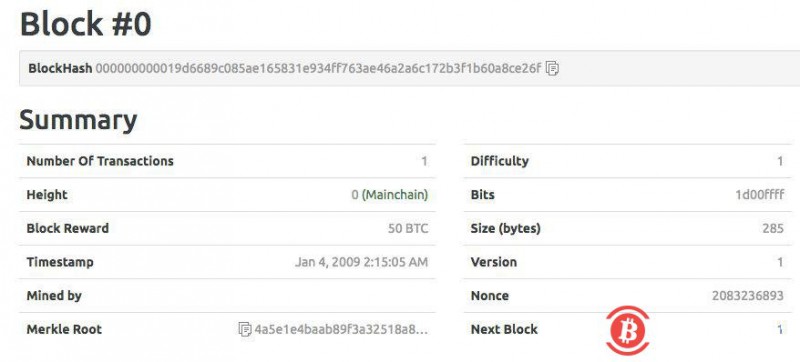Click the Mined by row label

click(54, 296)
